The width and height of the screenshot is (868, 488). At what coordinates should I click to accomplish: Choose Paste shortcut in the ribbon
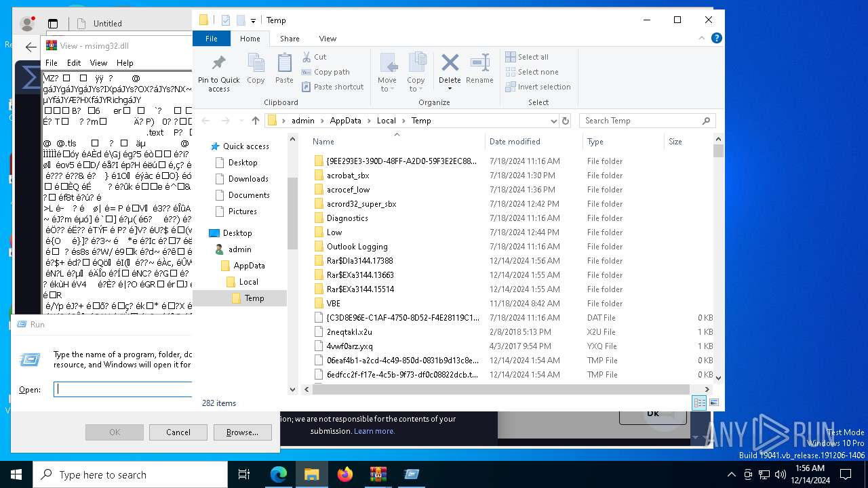click(332, 87)
